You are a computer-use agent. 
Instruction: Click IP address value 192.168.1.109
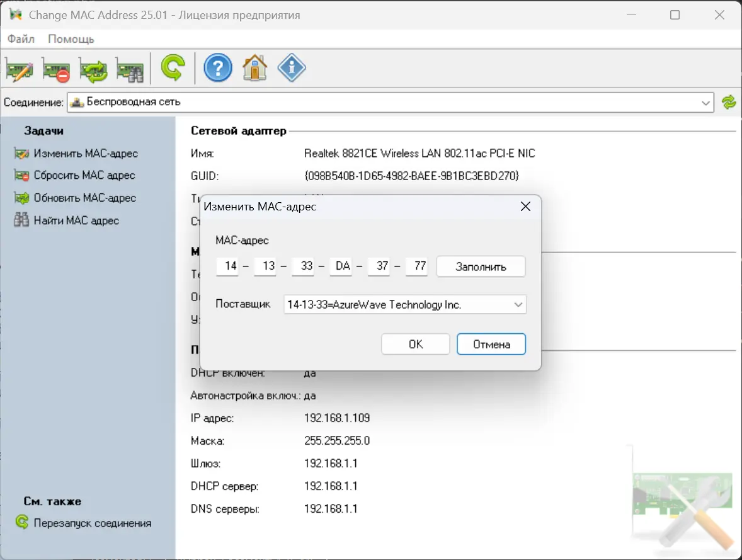337,418
